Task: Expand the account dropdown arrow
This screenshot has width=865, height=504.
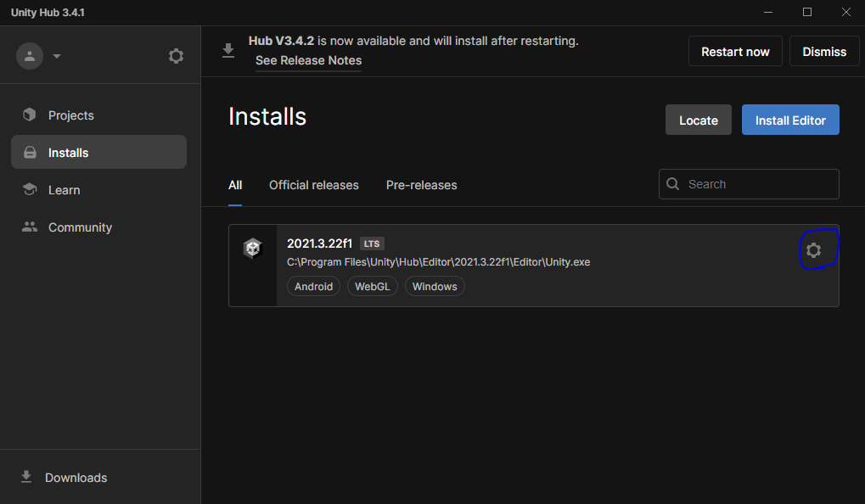Action: [x=57, y=56]
